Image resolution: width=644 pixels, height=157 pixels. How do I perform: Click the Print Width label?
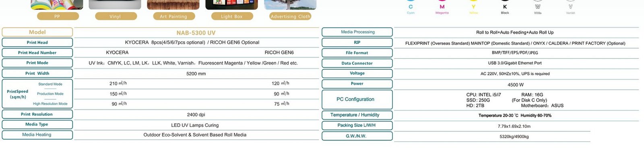coord(37,73)
